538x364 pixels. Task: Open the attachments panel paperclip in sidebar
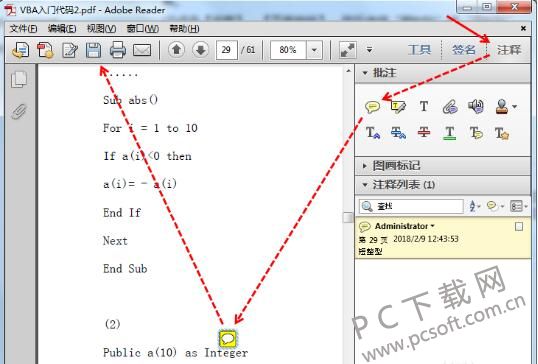coord(19,111)
